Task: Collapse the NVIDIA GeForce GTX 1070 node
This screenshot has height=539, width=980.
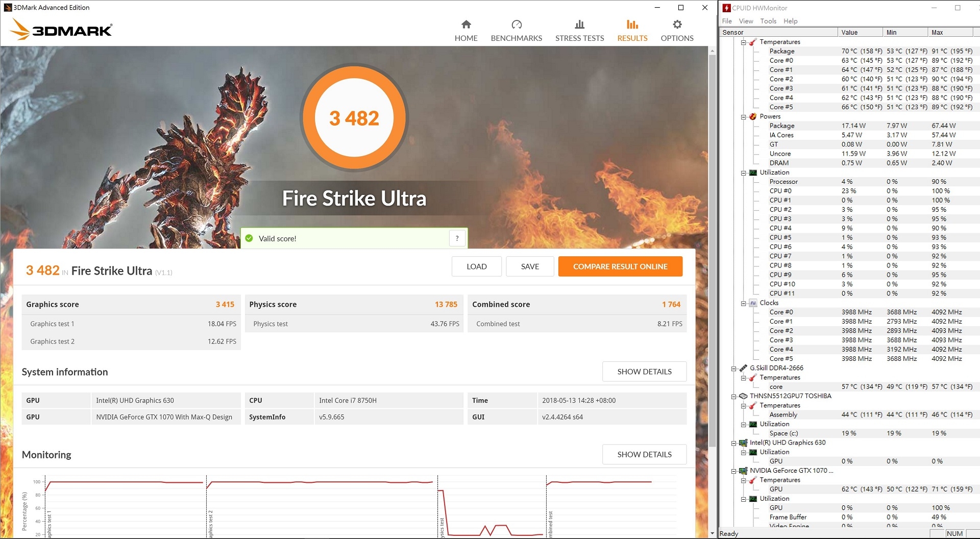Action: (734, 471)
